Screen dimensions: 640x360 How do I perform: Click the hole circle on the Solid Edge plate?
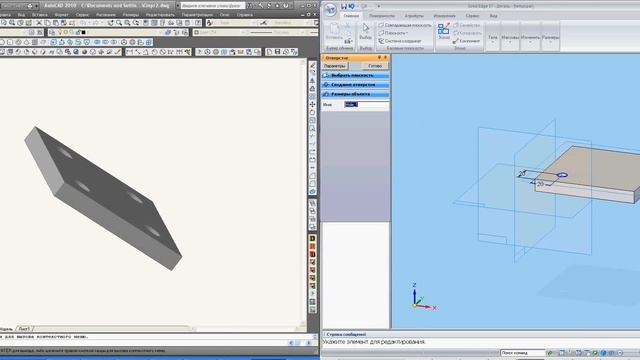[562, 175]
